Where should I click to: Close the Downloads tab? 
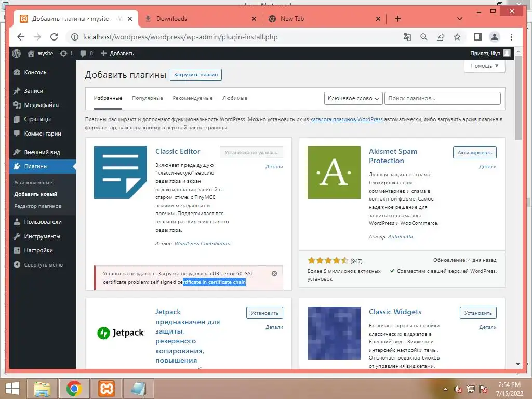click(254, 19)
